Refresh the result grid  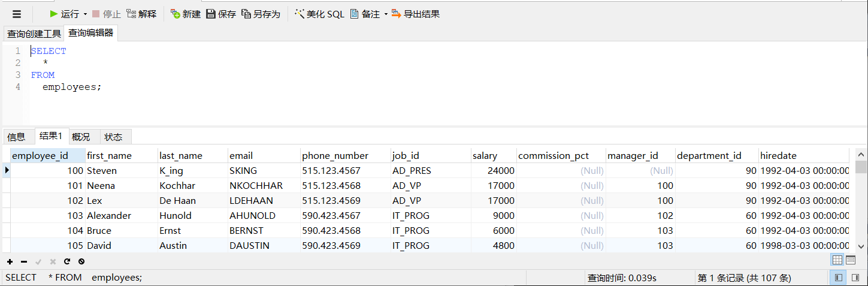pyautogui.click(x=67, y=261)
